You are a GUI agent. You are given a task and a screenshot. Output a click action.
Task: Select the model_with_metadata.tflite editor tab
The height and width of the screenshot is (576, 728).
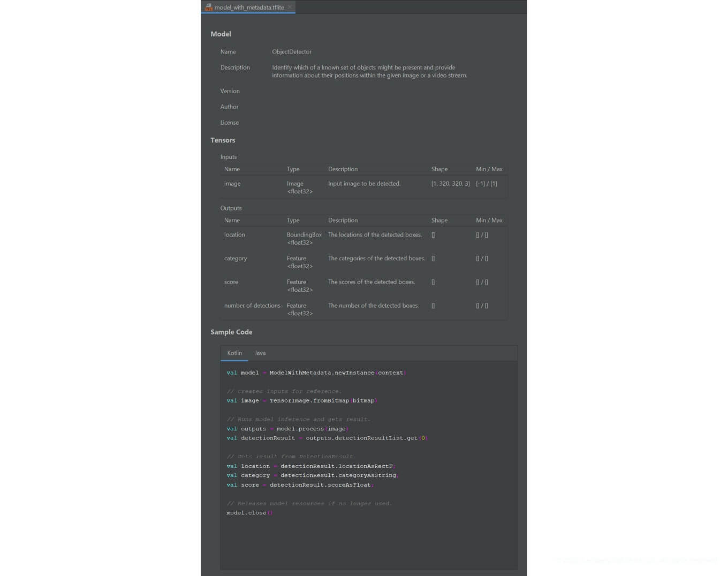(x=249, y=7)
